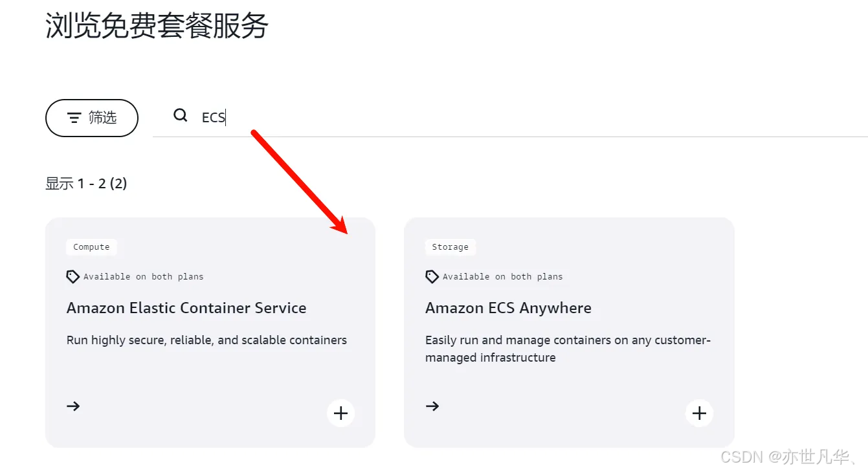Click Available on both plans under Storage
Viewport: 868px width, 471px height.
[x=502, y=277]
